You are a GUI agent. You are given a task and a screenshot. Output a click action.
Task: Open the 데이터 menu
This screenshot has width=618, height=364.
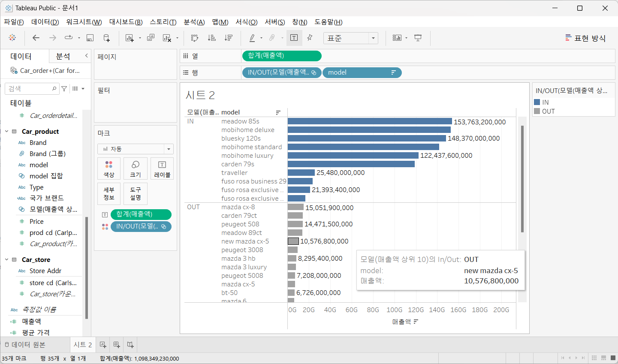(45, 22)
